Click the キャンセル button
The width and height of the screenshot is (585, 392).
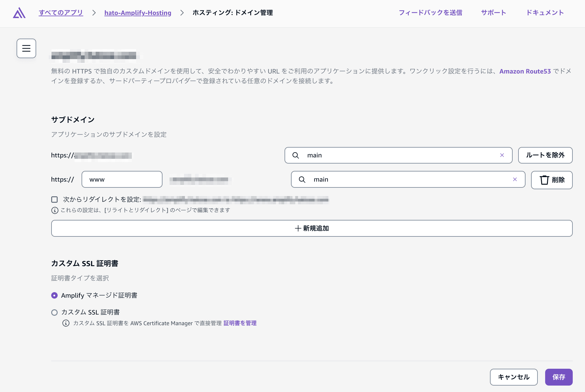(x=514, y=377)
